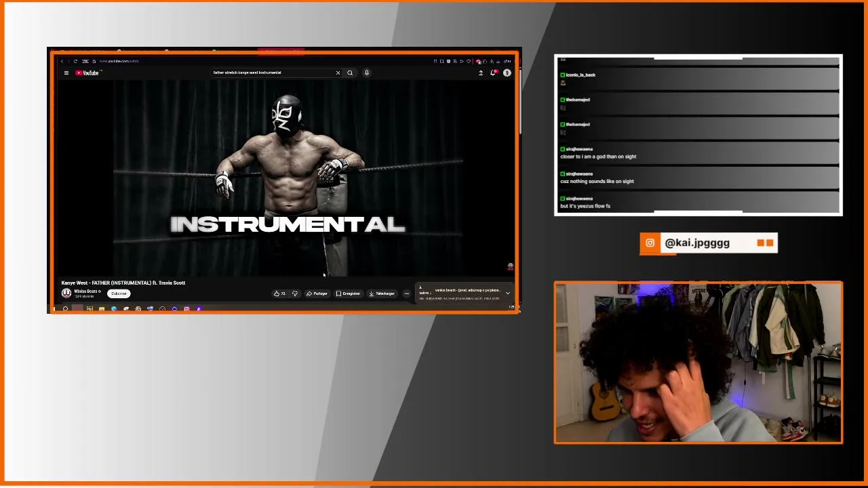Click the Télécharger download button
Viewport: 868px width, 488px height.
(382, 293)
